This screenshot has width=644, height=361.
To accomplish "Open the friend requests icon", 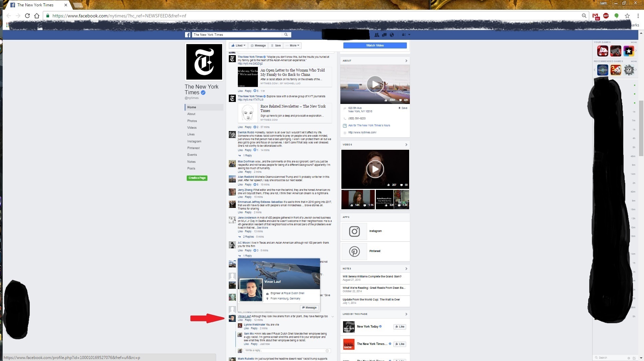I will coord(377,35).
